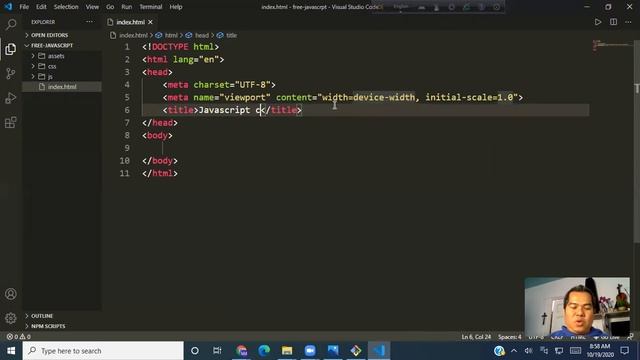This screenshot has width=640, height=360.
Task: Open the File menu
Action: click(24, 7)
